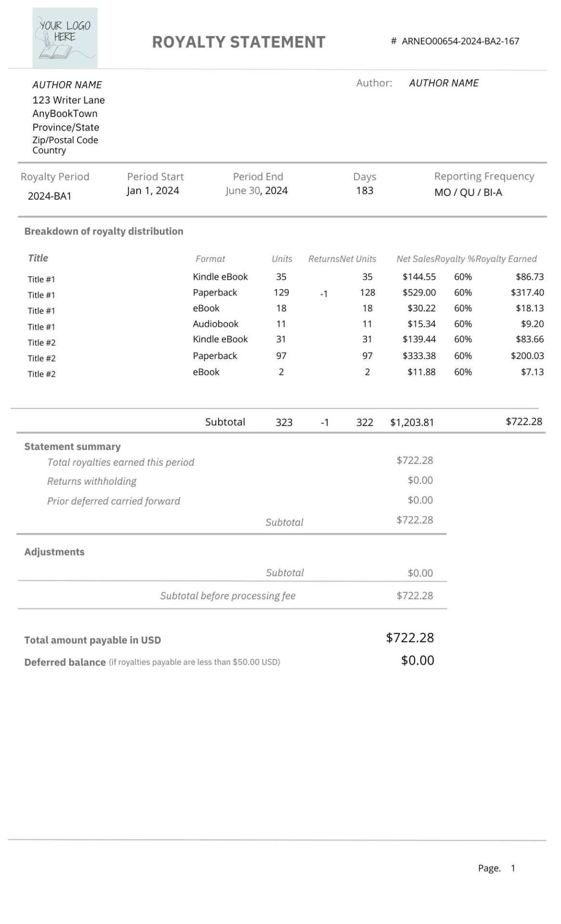Click the Period End date June 30, 2024
This screenshot has height=924, width=561.
point(257,191)
